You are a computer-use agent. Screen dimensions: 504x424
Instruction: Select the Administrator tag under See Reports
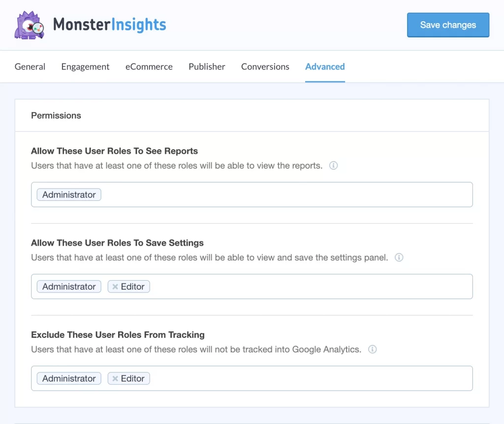[x=68, y=195]
